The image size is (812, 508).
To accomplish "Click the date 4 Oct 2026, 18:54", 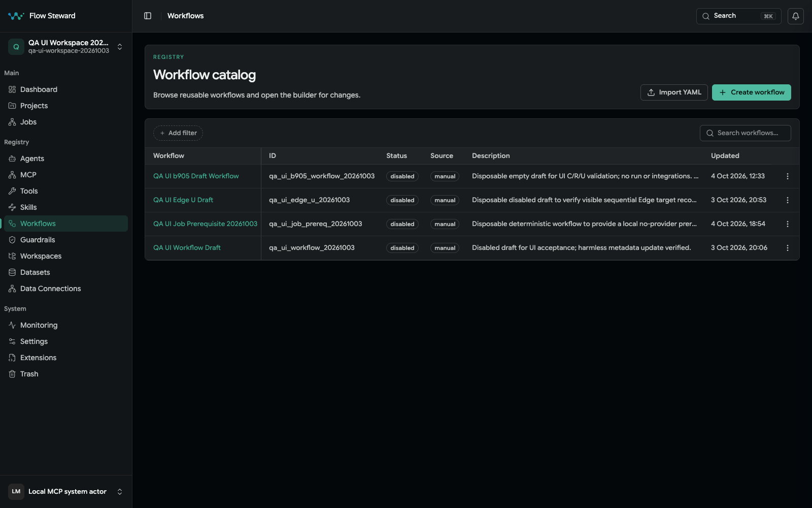I will pyautogui.click(x=738, y=224).
